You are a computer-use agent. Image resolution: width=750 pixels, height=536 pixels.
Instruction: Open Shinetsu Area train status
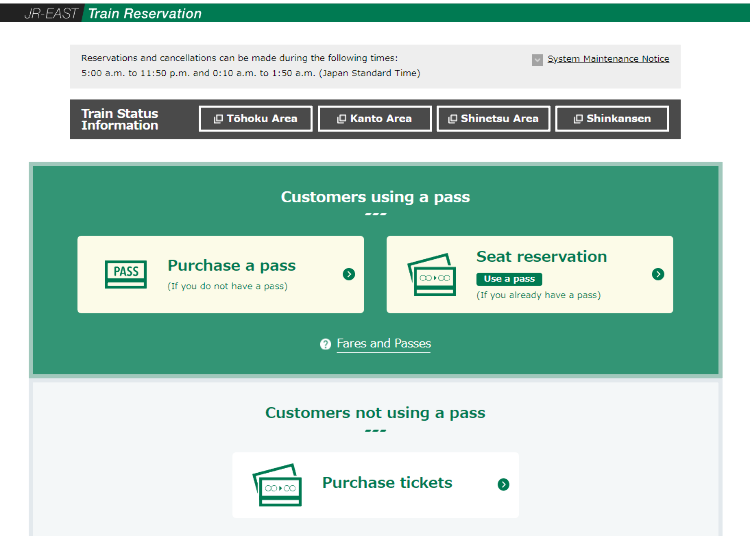[494, 119]
